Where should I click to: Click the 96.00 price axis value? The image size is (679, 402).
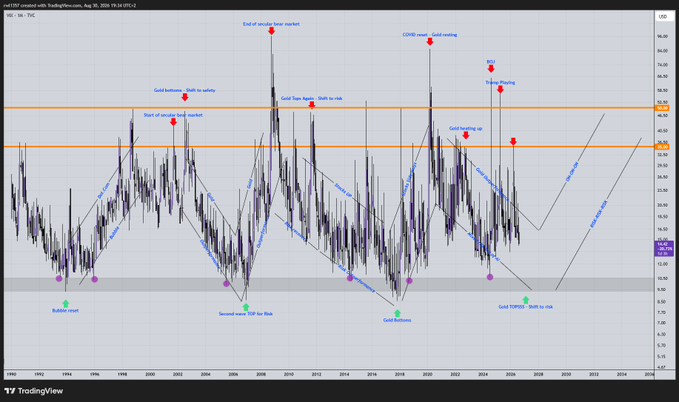[663, 36]
